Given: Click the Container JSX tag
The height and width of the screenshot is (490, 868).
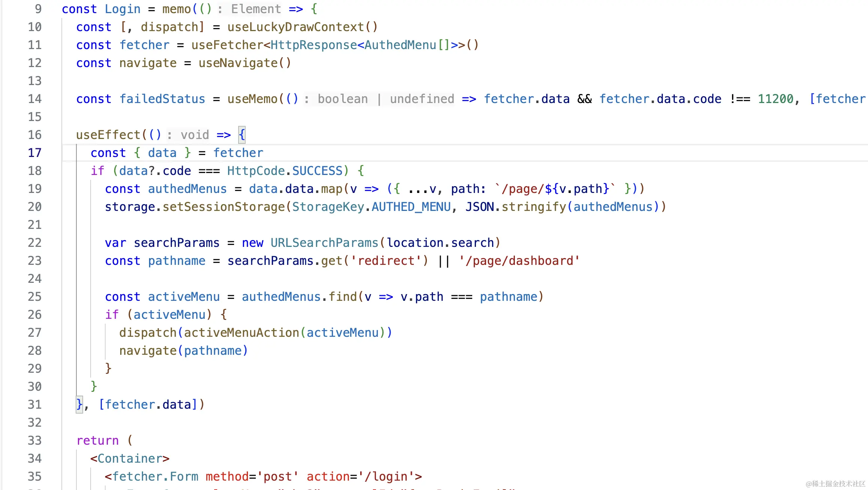Looking at the screenshot, I should (x=130, y=459).
